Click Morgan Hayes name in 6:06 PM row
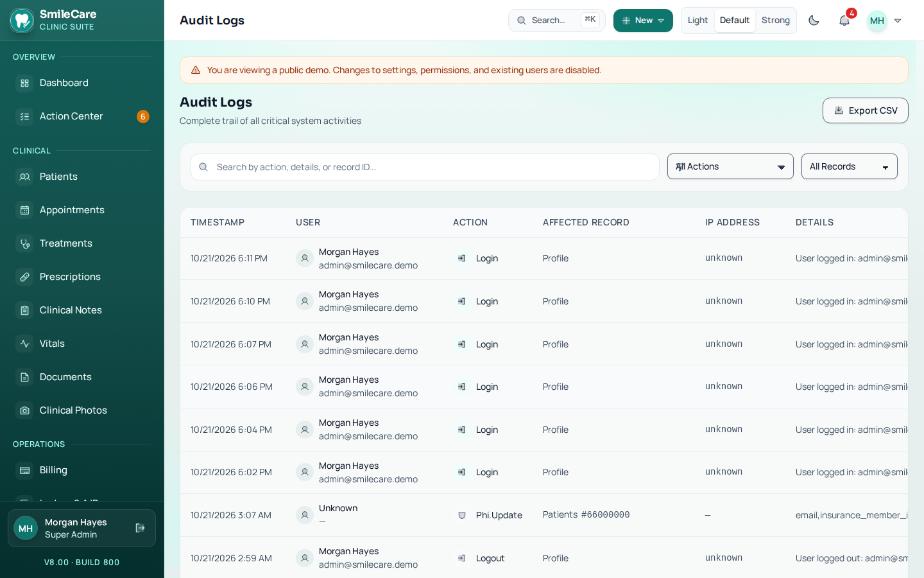 348,380
